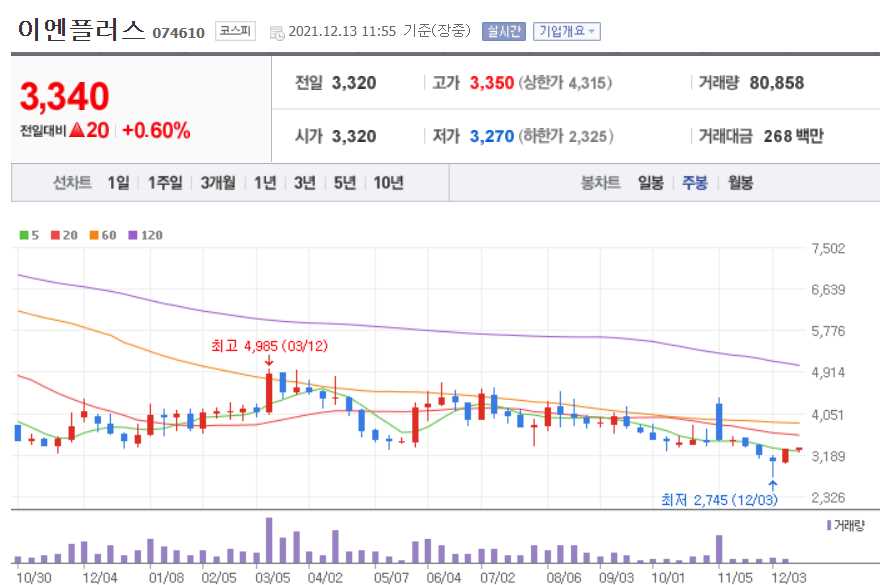Click the 하한가 2,325 text
880x585 pixels.
(x=566, y=136)
